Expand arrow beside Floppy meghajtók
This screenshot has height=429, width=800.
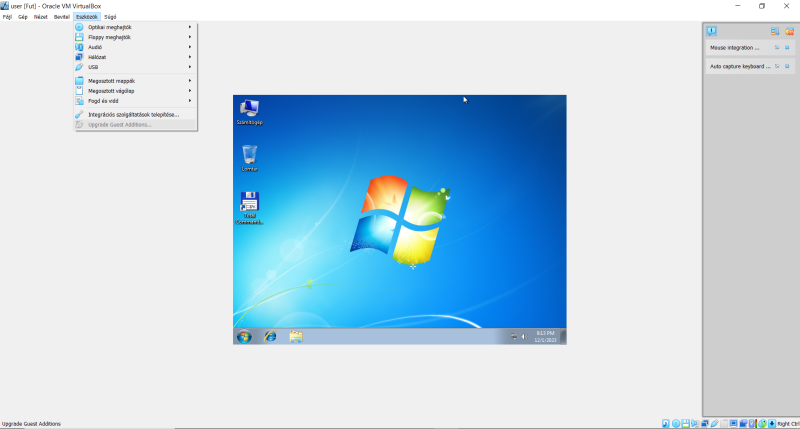(x=190, y=37)
